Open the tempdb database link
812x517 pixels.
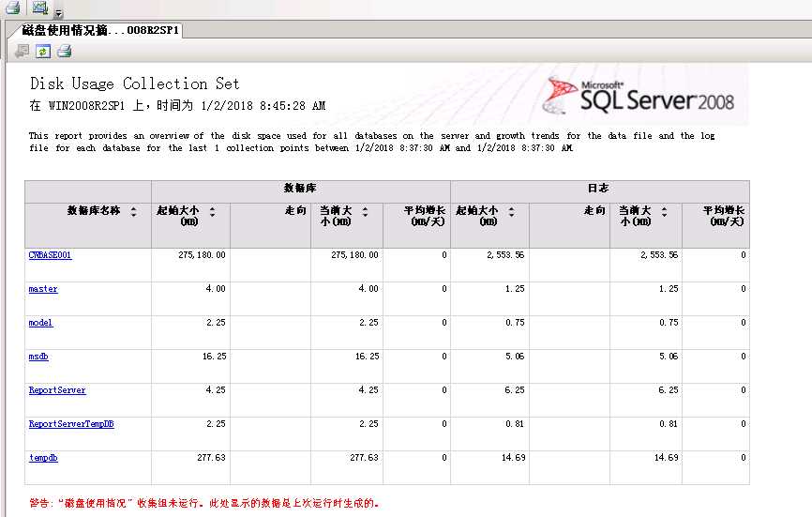click(43, 458)
